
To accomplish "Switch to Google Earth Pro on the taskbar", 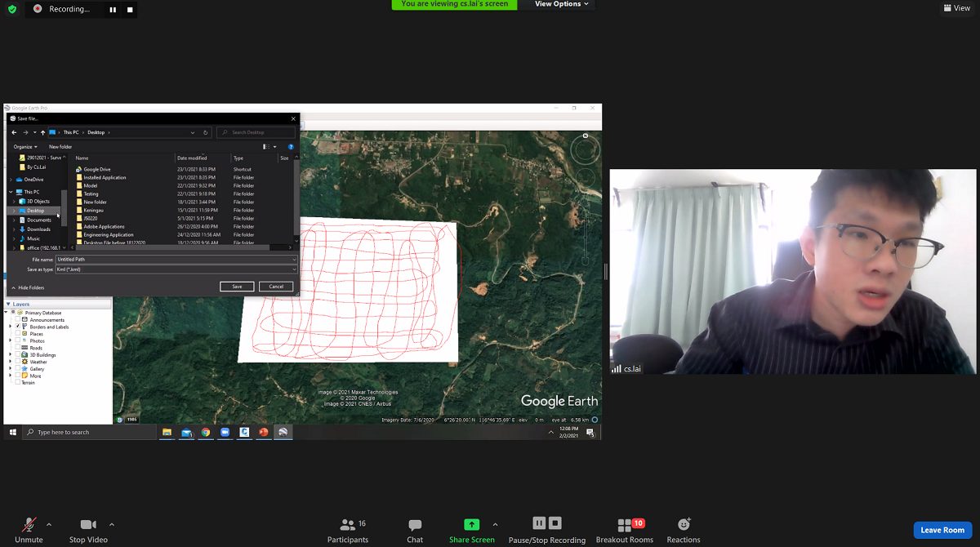I will point(283,432).
